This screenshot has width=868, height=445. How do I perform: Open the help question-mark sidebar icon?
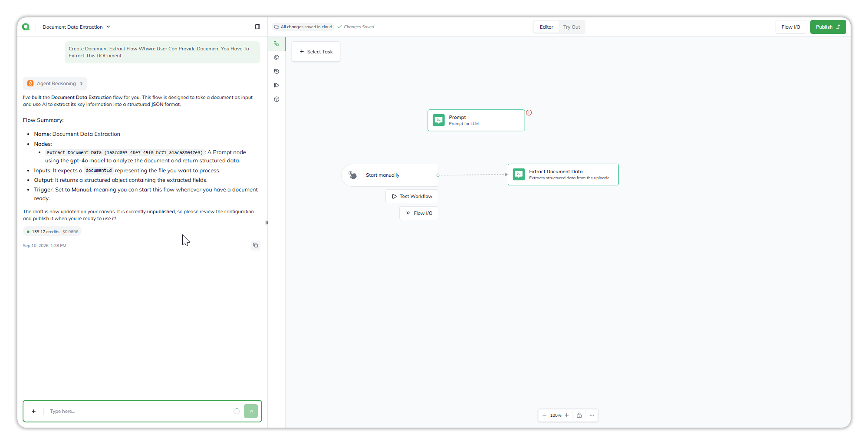pyautogui.click(x=276, y=99)
